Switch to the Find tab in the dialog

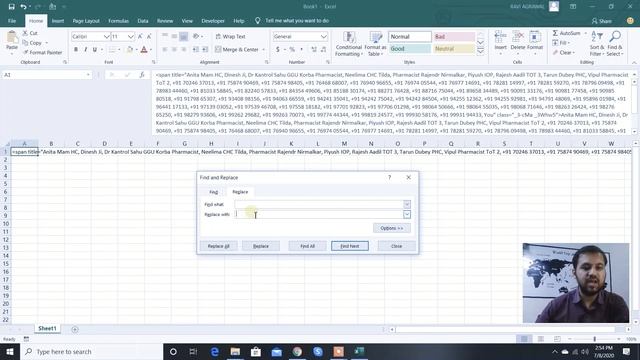[213, 192]
